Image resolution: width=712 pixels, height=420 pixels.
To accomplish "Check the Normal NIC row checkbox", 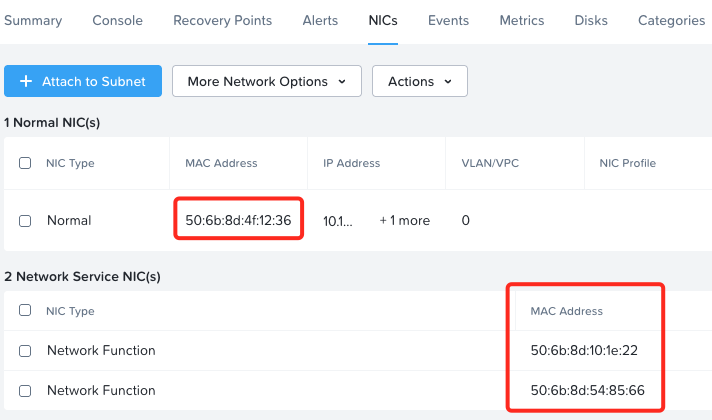I will [25, 220].
